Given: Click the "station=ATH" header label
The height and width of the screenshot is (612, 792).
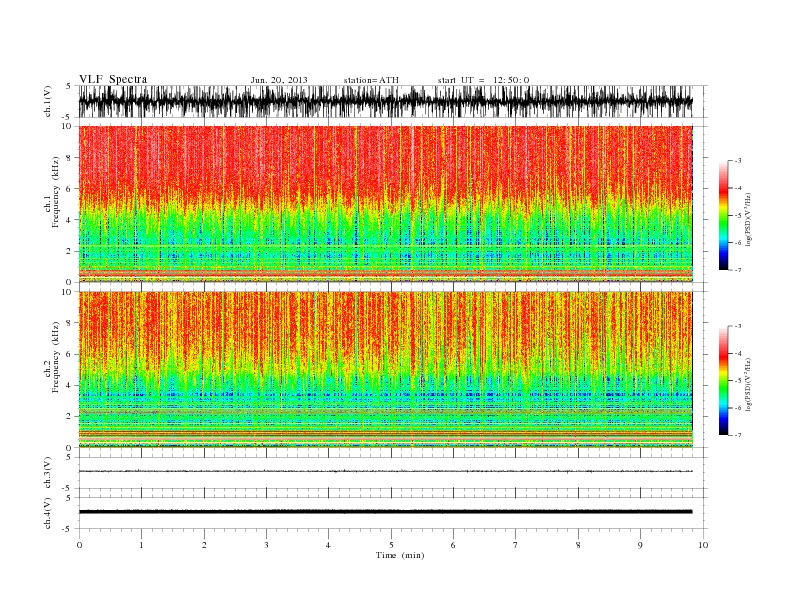Looking at the screenshot, I should pyautogui.click(x=371, y=80).
